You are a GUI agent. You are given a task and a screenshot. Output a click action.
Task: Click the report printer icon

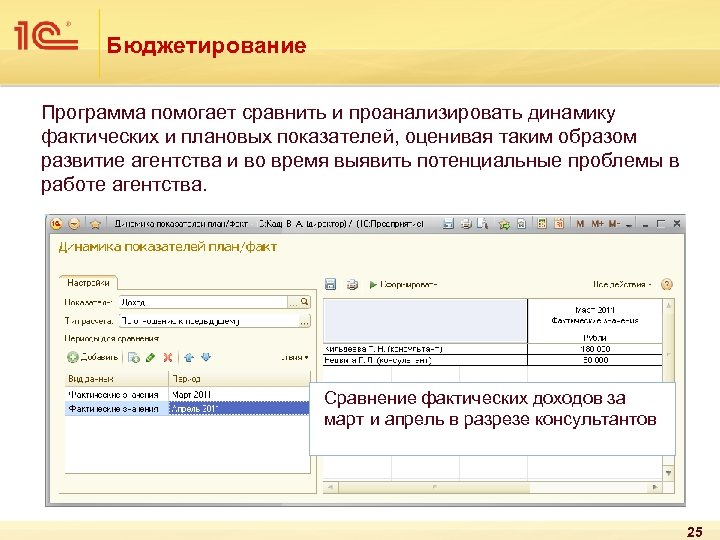tap(352, 285)
